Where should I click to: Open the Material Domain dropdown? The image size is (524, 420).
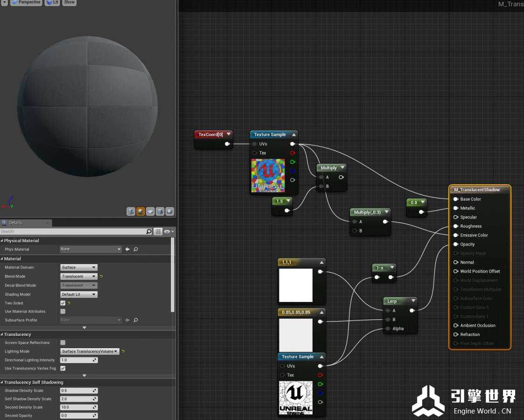click(79, 267)
